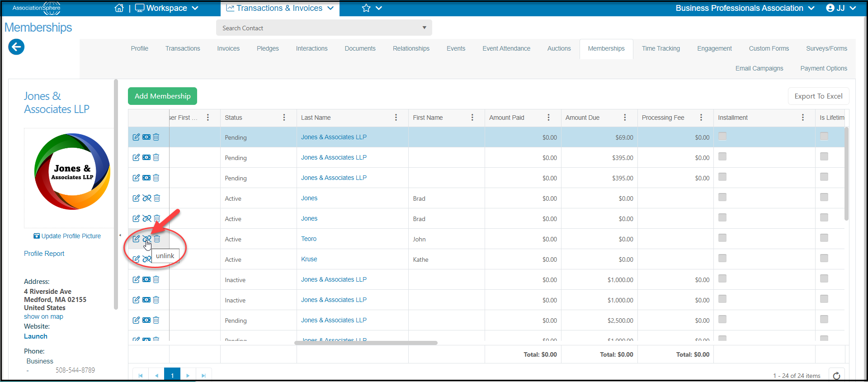This screenshot has height=382, width=868.
Task: Switch to the Invoices tab
Action: (228, 48)
